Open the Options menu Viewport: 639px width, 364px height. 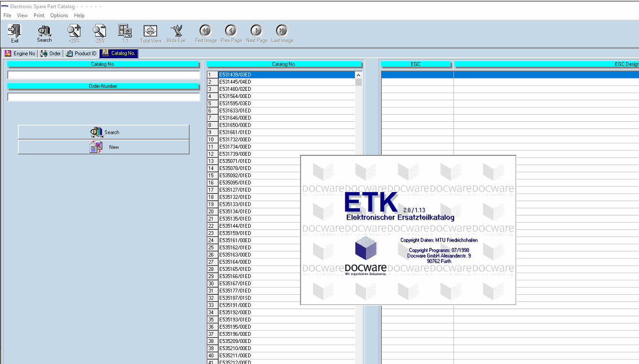(x=59, y=15)
